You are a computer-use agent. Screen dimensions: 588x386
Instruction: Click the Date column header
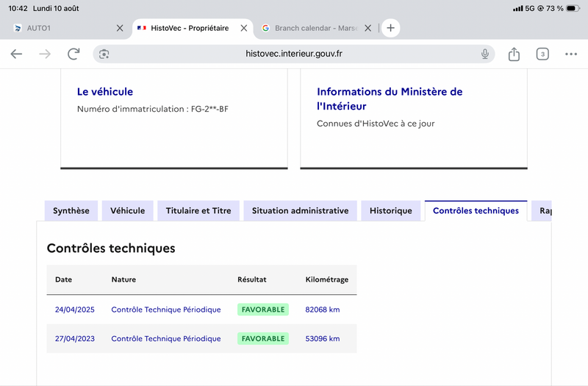tap(63, 279)
